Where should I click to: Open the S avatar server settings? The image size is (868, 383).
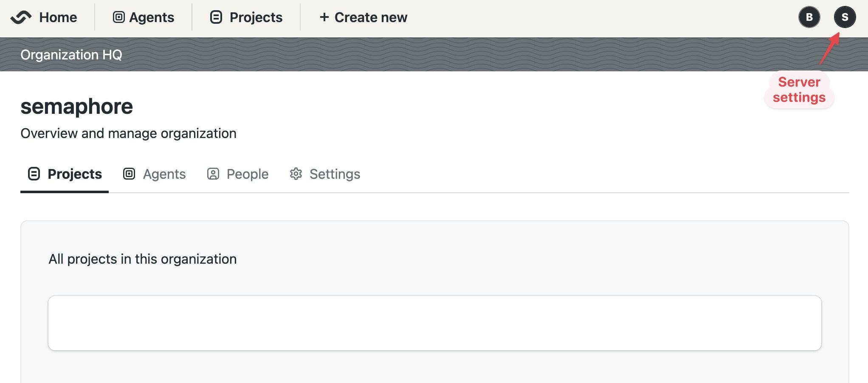(x=845, y=17)
